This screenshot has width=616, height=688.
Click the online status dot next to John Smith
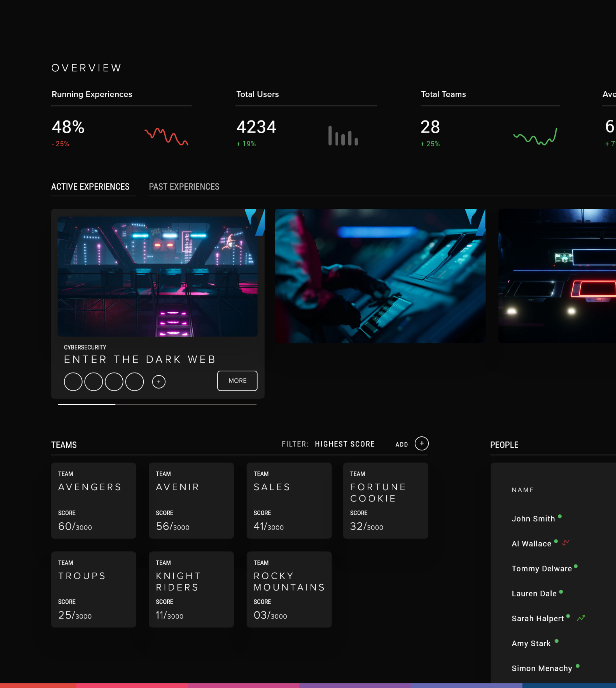560,516
